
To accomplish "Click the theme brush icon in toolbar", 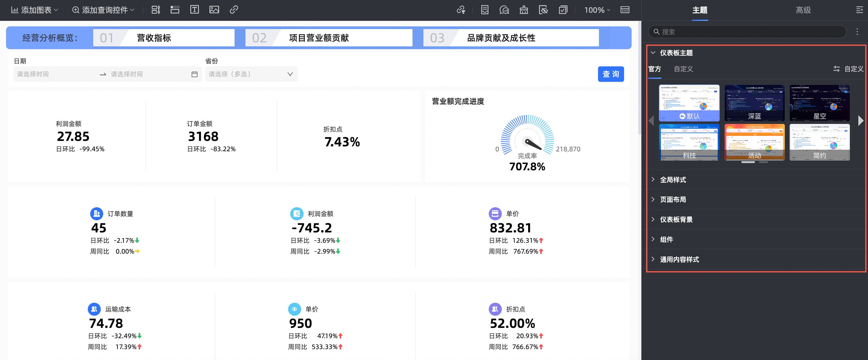I will click(524, 10).
